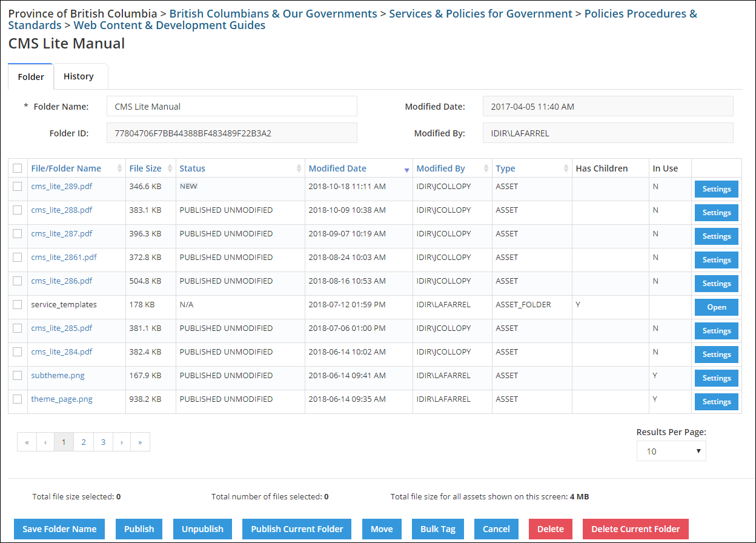
Task: Click the Cancel button
Action: pos(496,529)
